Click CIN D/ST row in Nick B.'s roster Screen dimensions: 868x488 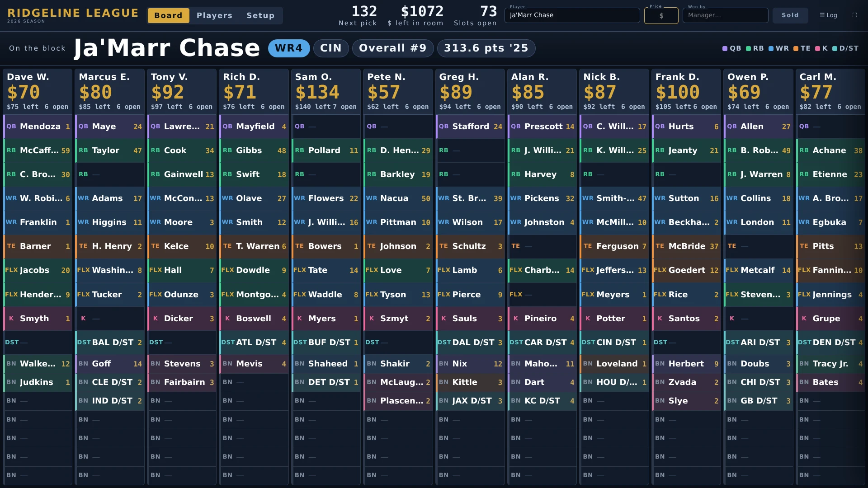[x=614, y=343]
